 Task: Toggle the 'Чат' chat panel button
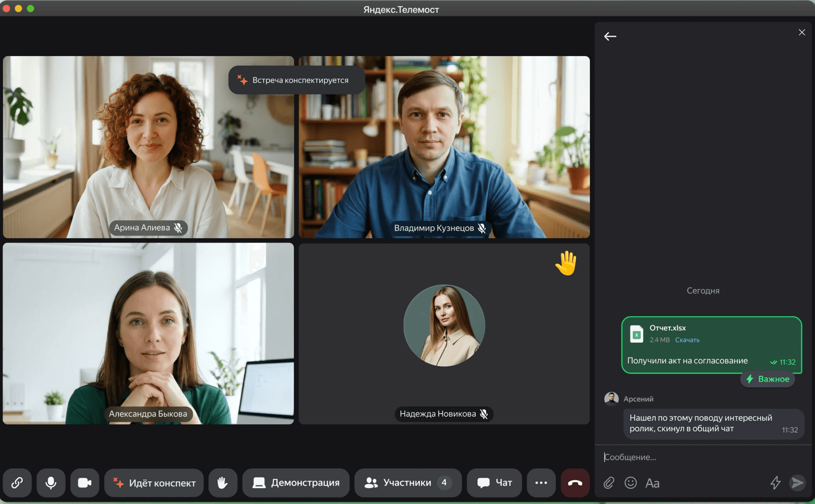click(494, 482)
